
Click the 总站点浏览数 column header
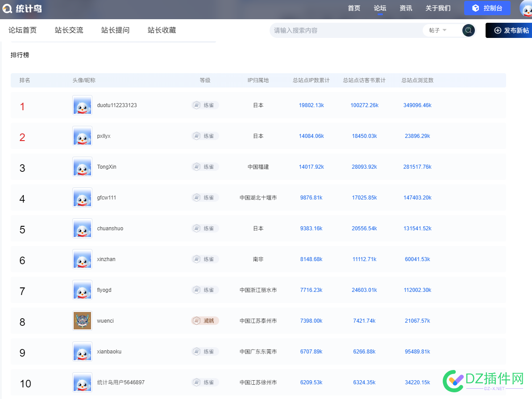coord(417,80)
